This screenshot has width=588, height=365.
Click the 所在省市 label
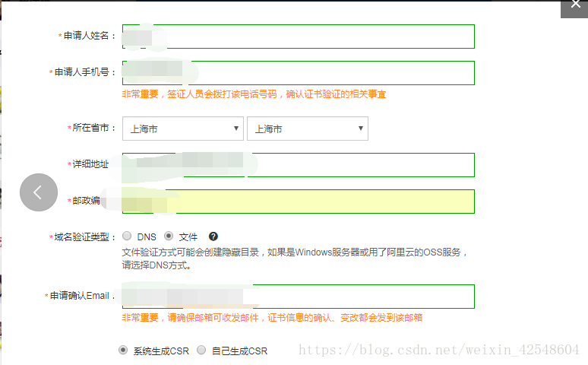tap(91, 128)
